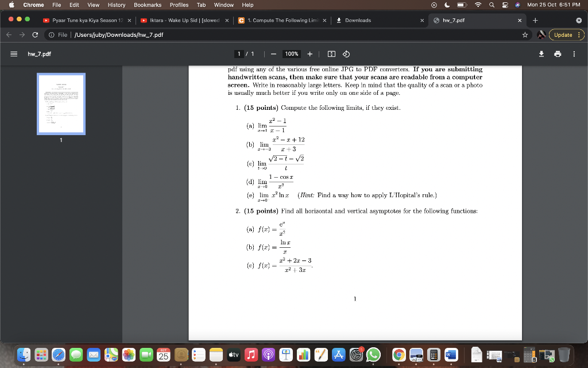588x368 pixels.
Task: Open the Help menu
Action: [247, 5]
